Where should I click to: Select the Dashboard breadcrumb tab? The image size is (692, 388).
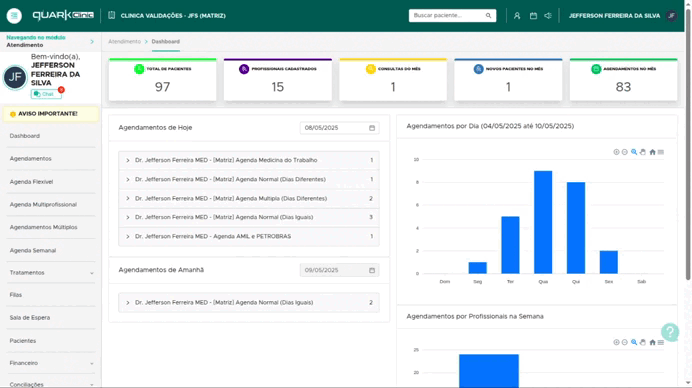click(165, 41)
